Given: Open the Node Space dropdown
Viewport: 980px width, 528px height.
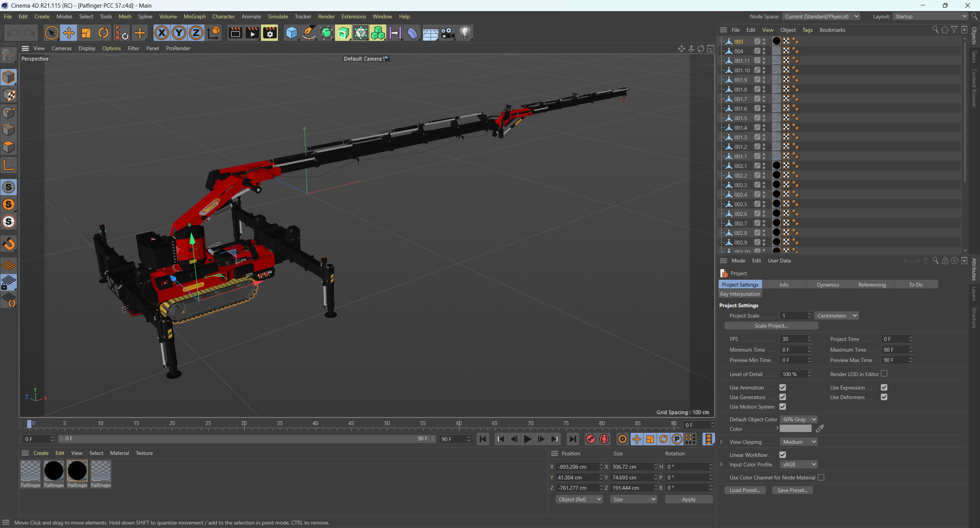Looking at the screenshot, I should coord(821,16).
